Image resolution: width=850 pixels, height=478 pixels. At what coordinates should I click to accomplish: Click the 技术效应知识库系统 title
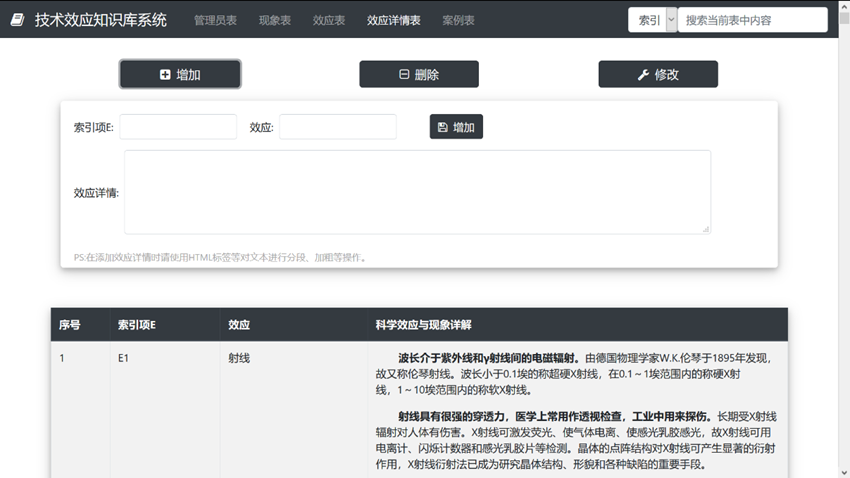[101, 20]
